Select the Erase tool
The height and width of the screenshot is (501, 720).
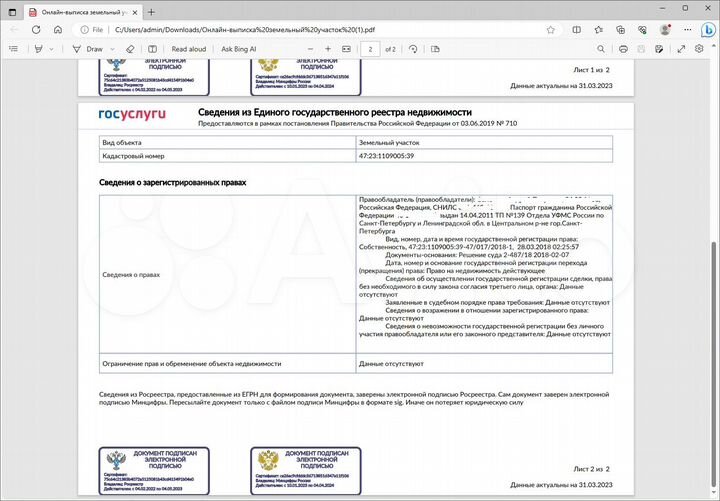click(130, 49)
